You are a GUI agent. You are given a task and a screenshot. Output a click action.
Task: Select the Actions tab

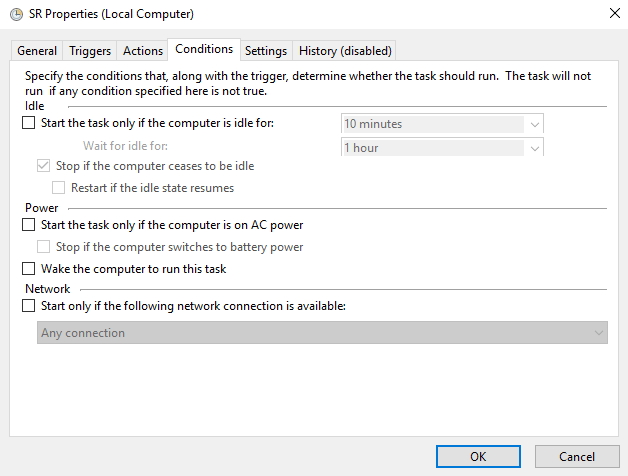[143, 51]
